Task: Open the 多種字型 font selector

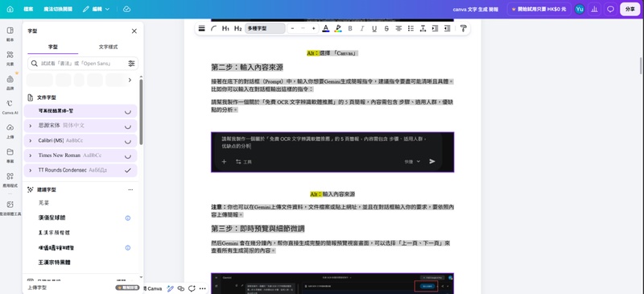Action: (265, 28)
